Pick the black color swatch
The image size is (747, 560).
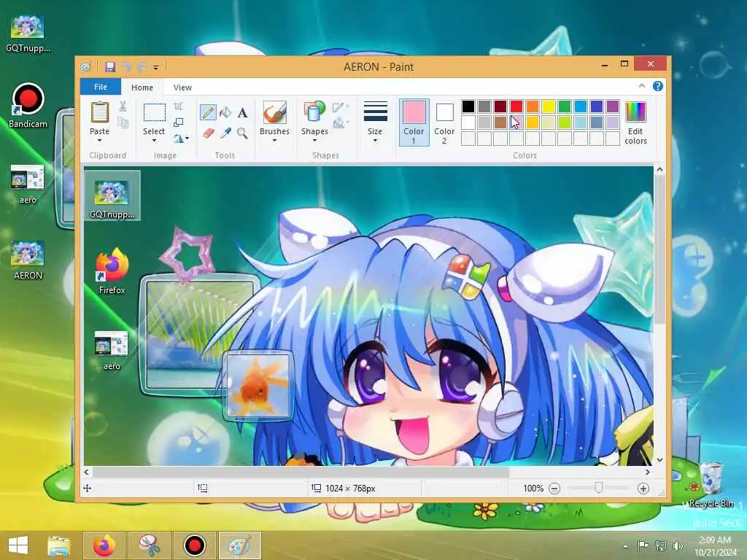click(x=468, y=106)
